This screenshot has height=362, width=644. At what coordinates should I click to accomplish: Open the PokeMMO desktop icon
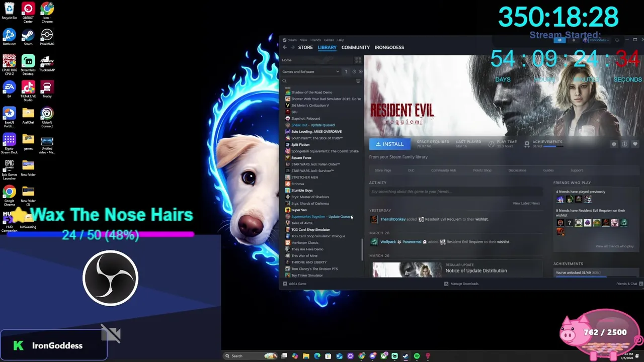pyautogui.click(x=47, y=37)
